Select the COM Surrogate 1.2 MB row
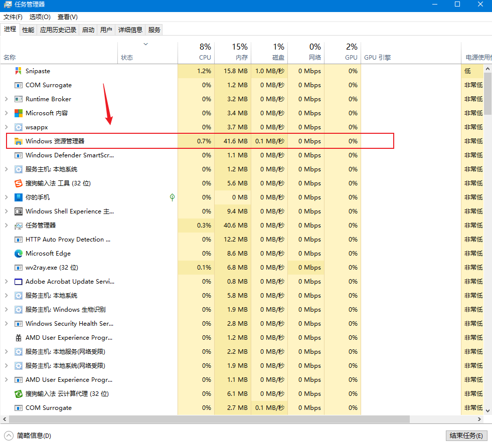 pos(242,85)
